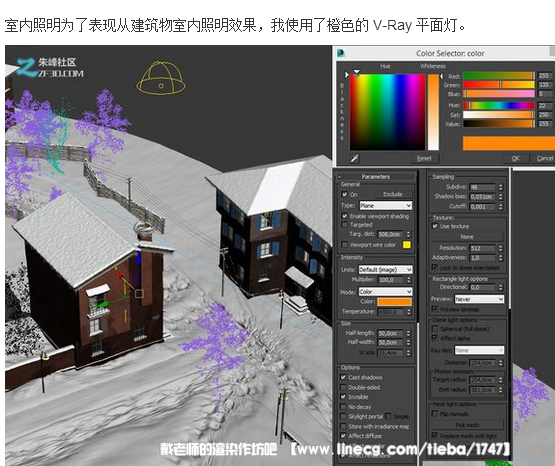
Task: Click the large orange result color swatch
Action: coord(509,144)
